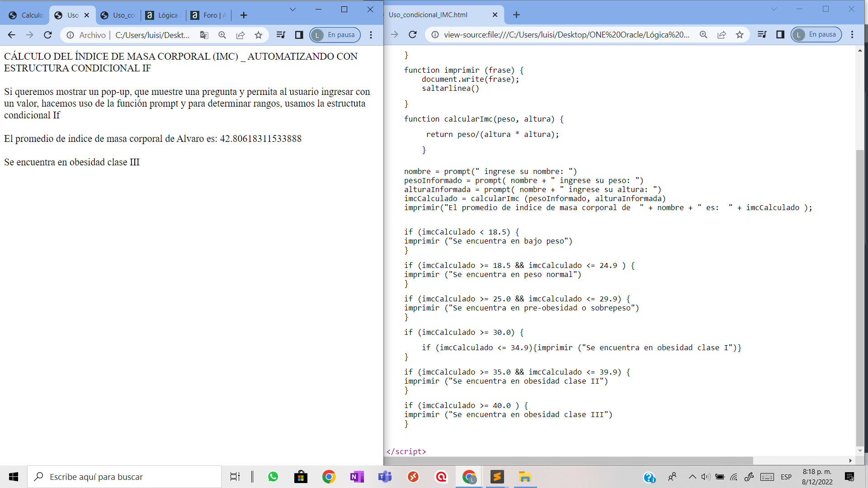Viewport: 868px width, 488px height.
Task: Open Microsoft Teams from taskbar
Action: coord(385,477)
